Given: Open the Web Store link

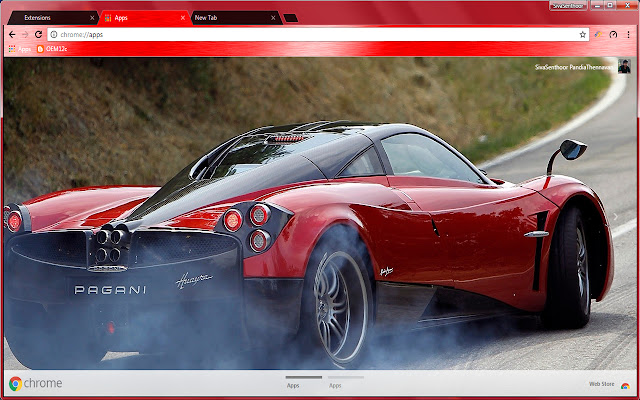Looking at the screenshot, I should [x=601, y=384].
